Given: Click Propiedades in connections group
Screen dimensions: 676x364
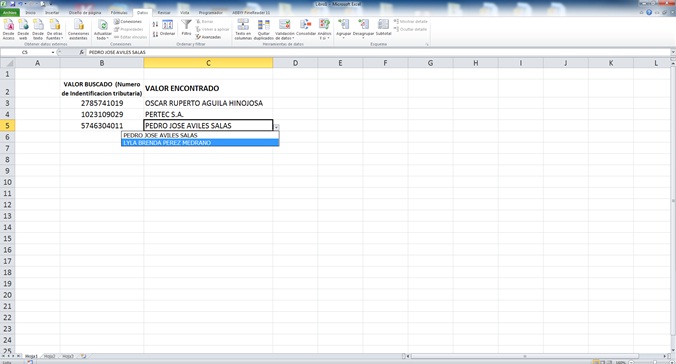Looking at the screenshot, I should (x=129, y=29).
